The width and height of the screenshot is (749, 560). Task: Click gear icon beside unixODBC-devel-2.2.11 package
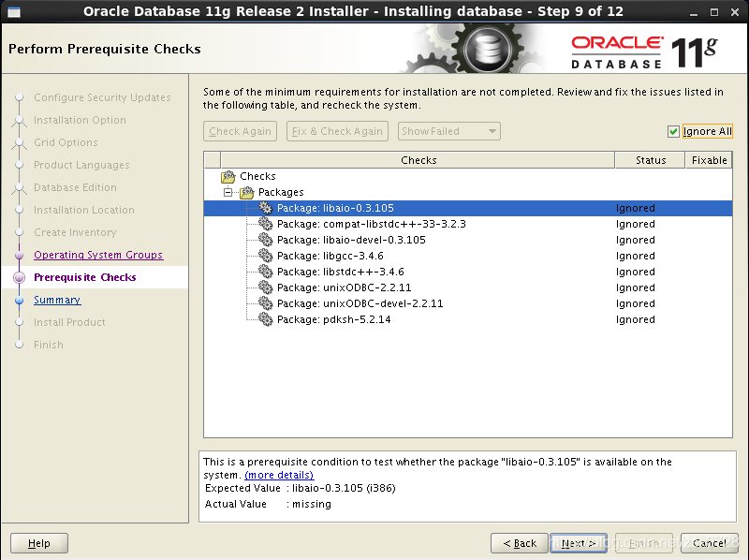pos(266,303)
